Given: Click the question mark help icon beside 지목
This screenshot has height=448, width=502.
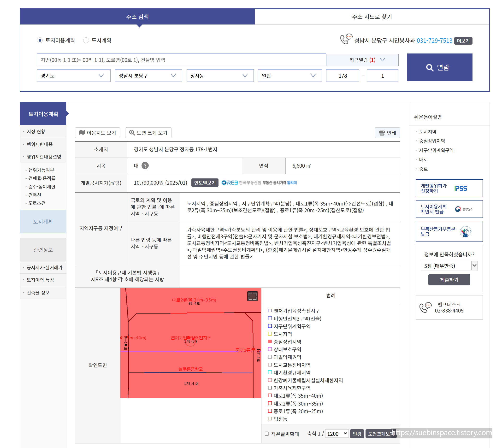Looking at the screenshot, I should 145,166.
